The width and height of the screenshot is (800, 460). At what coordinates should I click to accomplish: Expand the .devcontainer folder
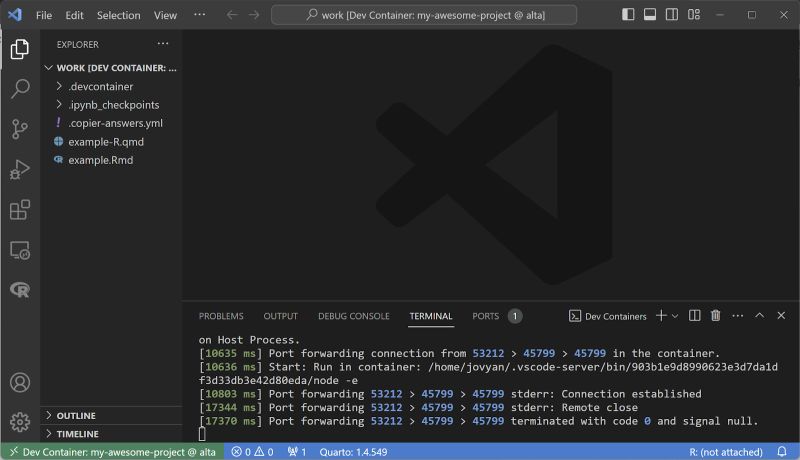point(111,87)
